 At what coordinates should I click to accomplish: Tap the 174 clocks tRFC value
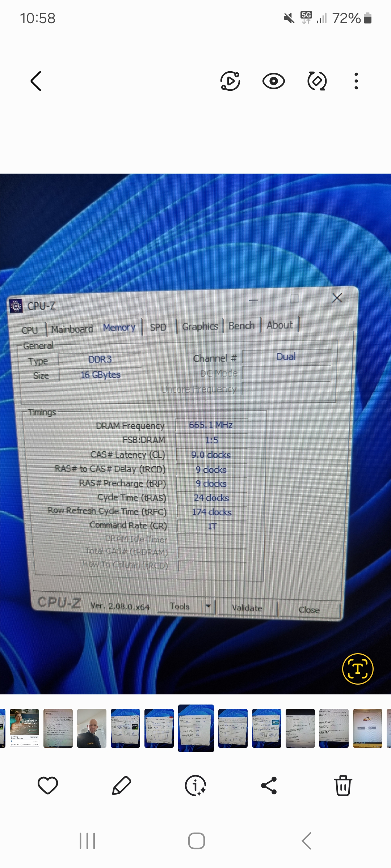pos(212,512)
